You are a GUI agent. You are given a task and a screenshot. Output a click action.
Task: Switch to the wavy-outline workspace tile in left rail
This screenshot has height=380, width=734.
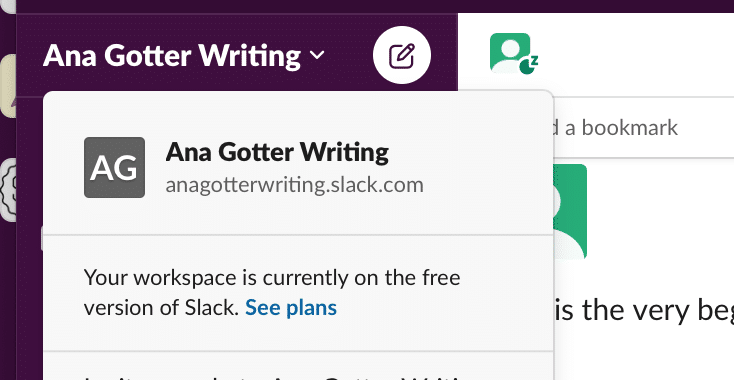pyautogui.click(x=8, y=190)
